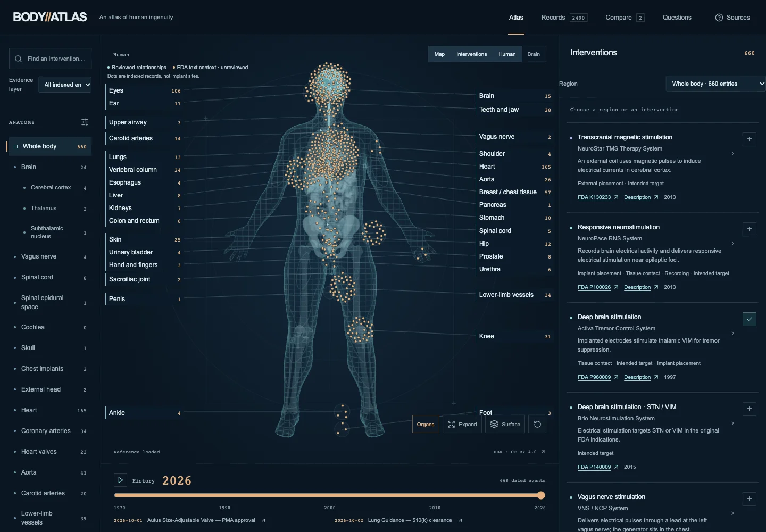Open external link for Lung Guidance event
Viewport: 766px width, 532px height.
tap(460, 520)
